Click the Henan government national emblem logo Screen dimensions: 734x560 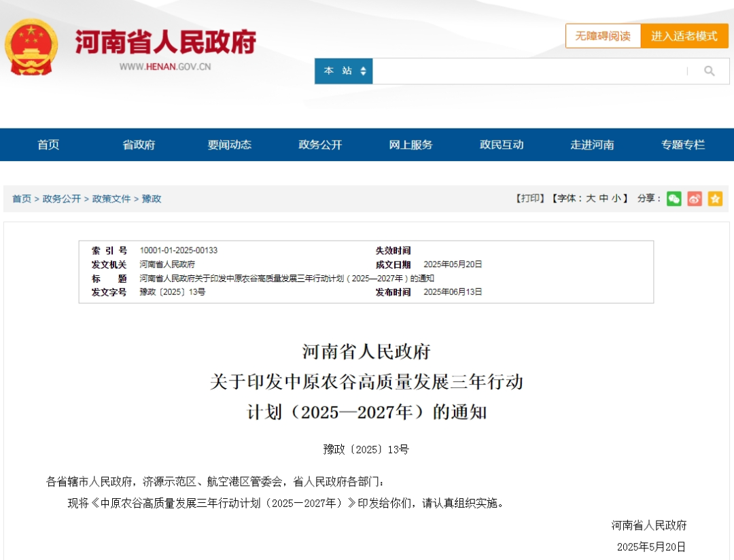[x=31, y=47]
